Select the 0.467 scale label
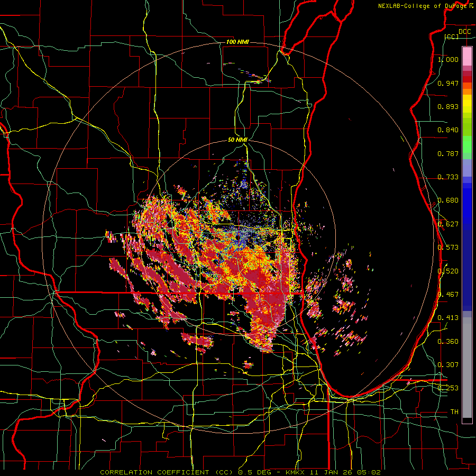476x476 pixels. (x=448, y=295)
